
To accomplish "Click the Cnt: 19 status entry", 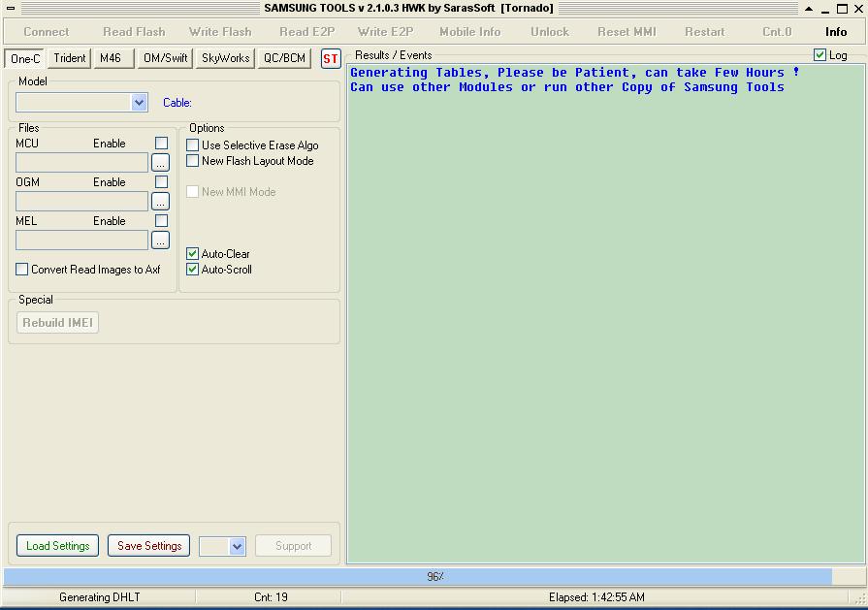I will point(271,597).
